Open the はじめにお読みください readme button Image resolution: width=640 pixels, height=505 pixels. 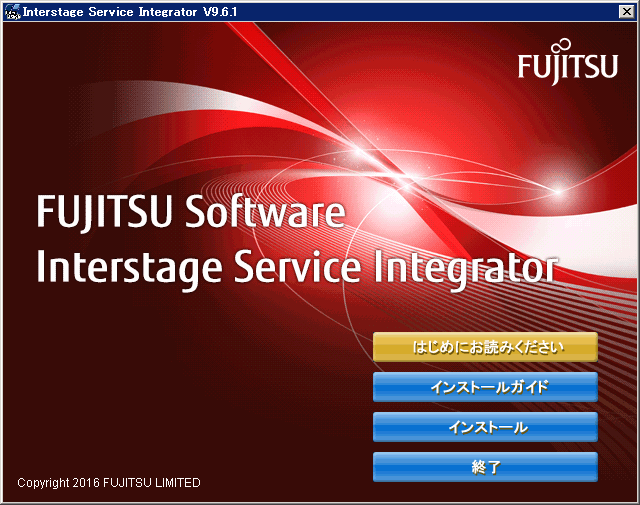click(x=485, y=347)
